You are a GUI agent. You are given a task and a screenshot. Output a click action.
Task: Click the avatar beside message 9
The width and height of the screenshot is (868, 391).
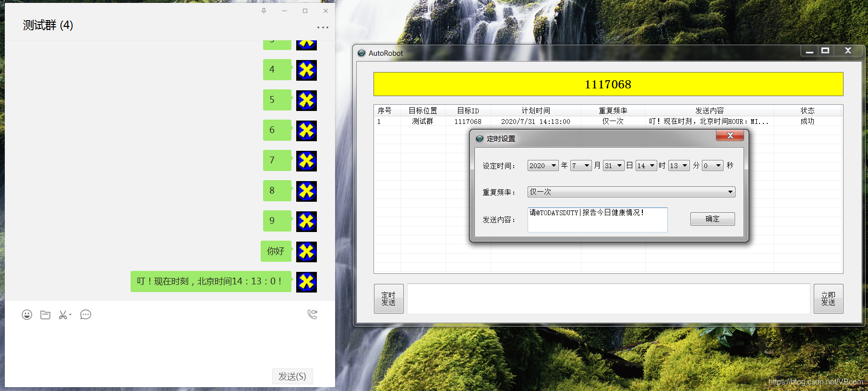pos(306,221)
